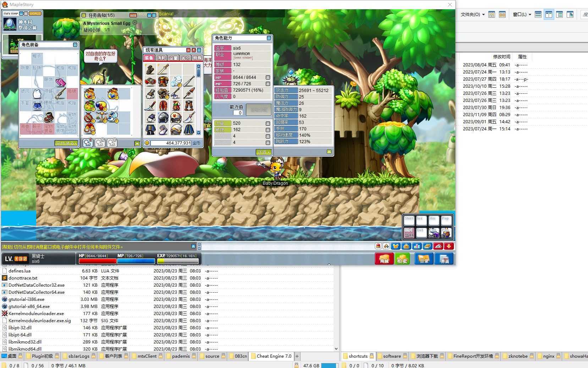Switch to the 其它 inventory tab
The width and height of the screenshot is (588, 368).
pyautogui.click(x=185, y=58)
